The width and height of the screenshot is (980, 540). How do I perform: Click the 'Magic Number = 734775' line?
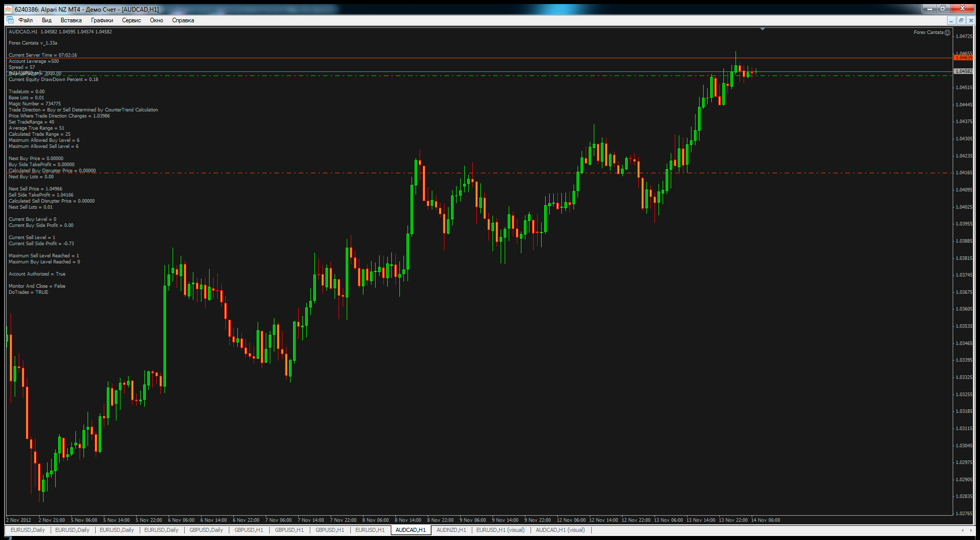click(35, 104)
